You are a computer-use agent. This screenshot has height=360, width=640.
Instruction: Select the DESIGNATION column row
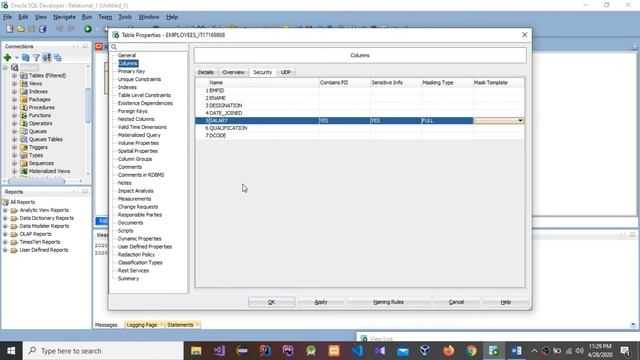(x=360, y=105)
